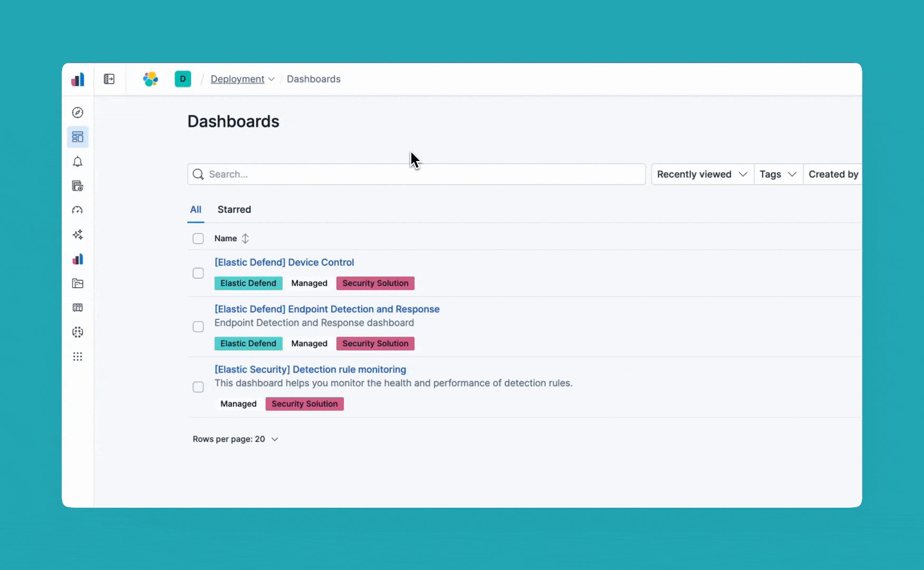Image resolution: width=924 pixels, height=570 pixels.
Task: Expand the Tags filter dropdown
Action: coord(777,174)
